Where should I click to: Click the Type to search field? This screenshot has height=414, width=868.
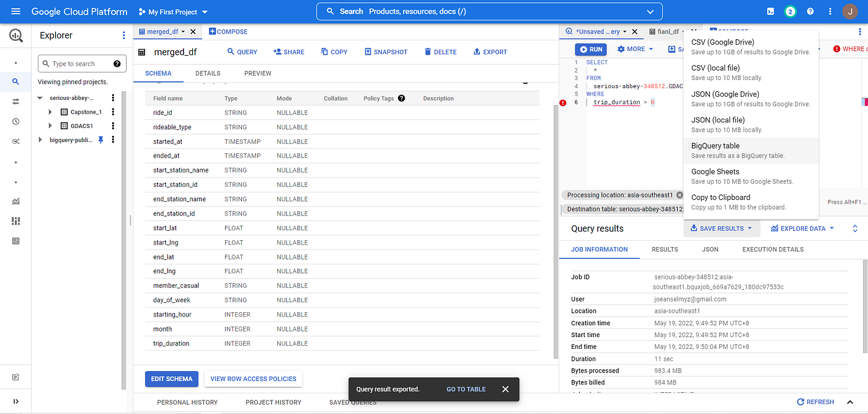pyautogui.click(x=81, y=63)
